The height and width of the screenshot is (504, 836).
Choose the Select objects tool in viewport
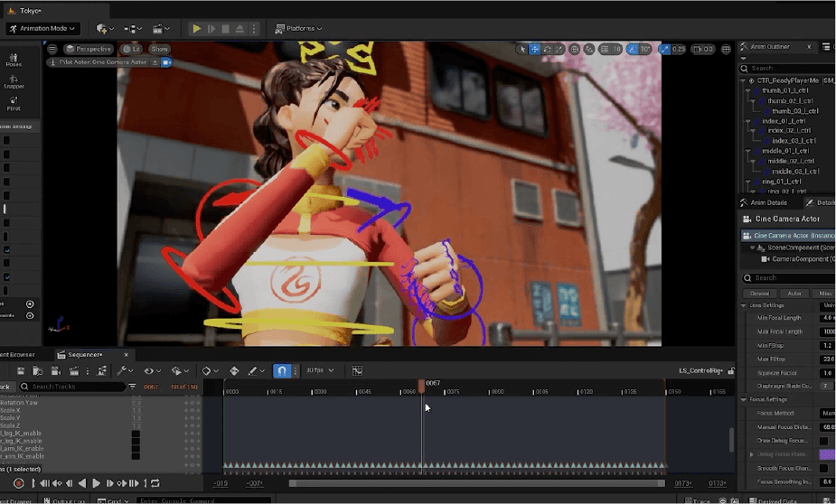pos(522,49)
